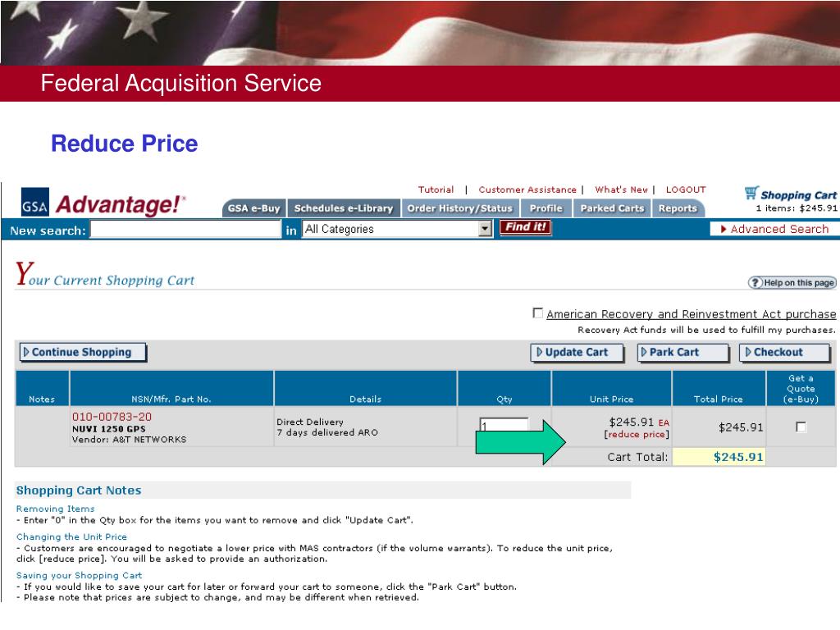Open the Tutorial link
Viewport: 840px width, 630px height.
(436, 189)
